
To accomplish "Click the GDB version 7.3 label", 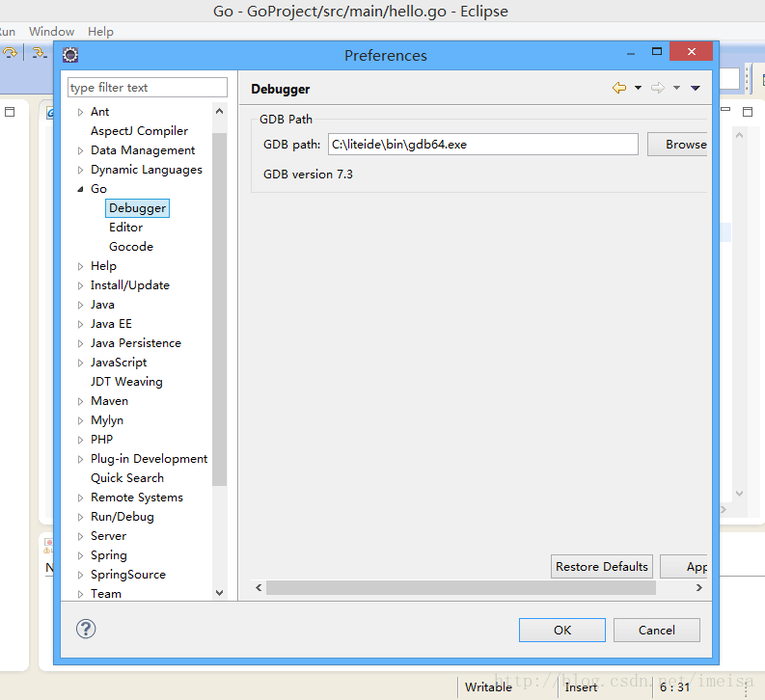I will (x=308, y=175).
